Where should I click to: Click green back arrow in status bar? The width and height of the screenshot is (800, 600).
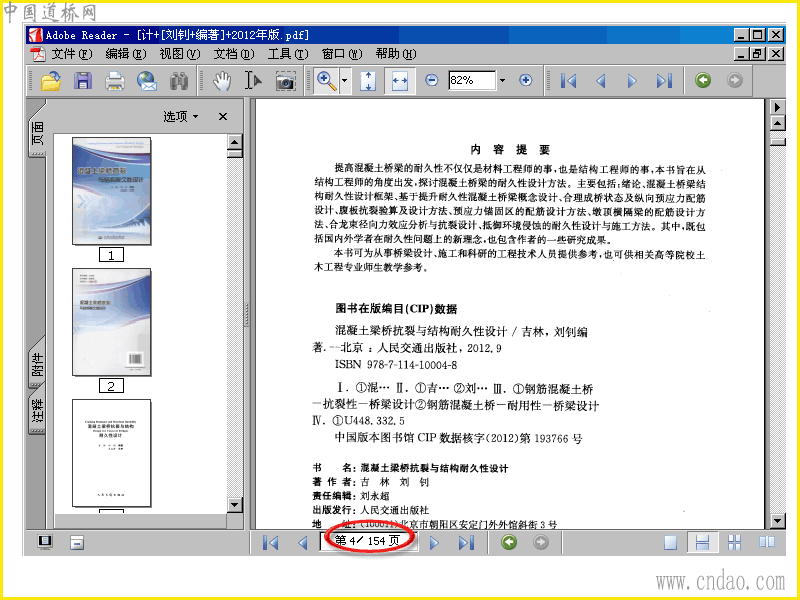[509, 542]
